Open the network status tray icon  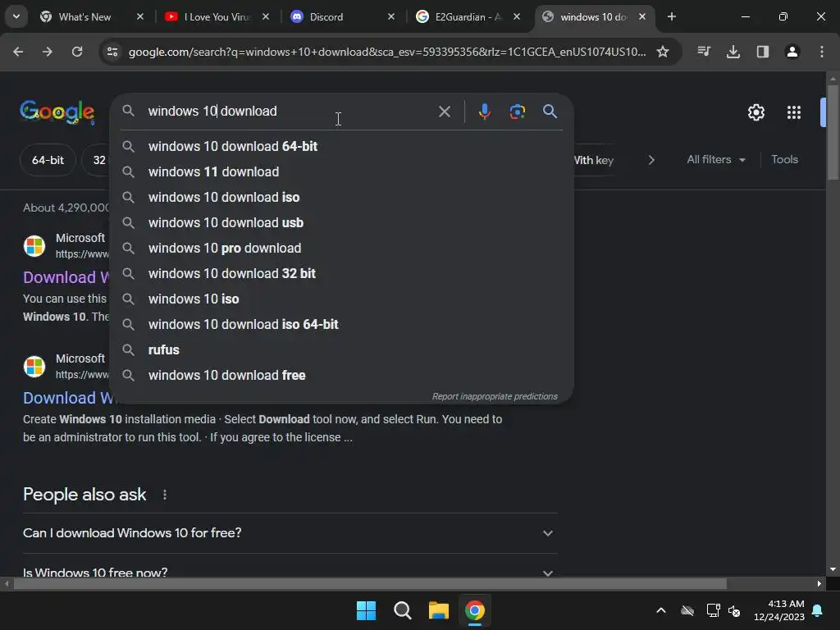click(x=713, y=610)
